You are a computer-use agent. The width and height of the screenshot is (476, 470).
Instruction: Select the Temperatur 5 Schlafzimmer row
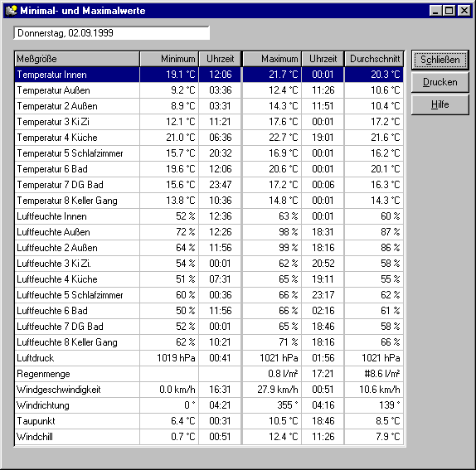[x=209, y=153]
